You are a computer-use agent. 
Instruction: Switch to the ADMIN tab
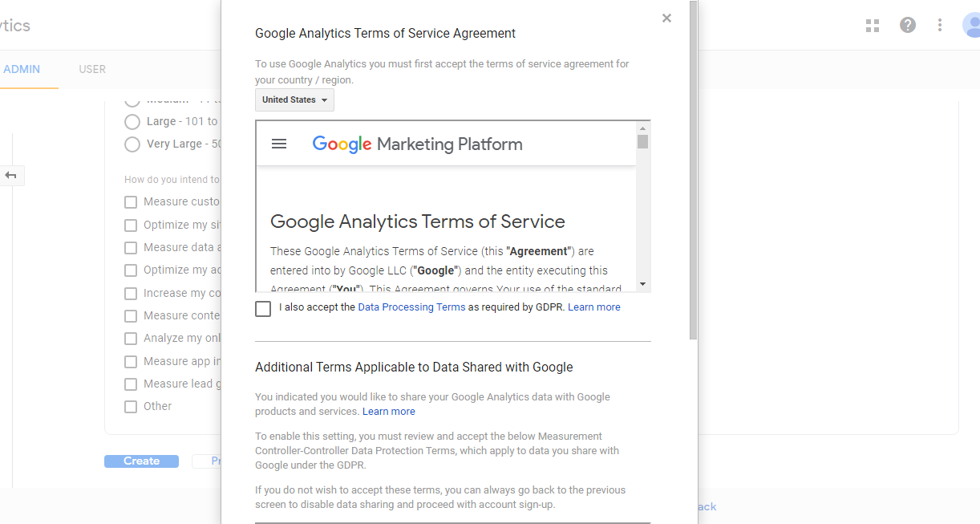[22, 69]
